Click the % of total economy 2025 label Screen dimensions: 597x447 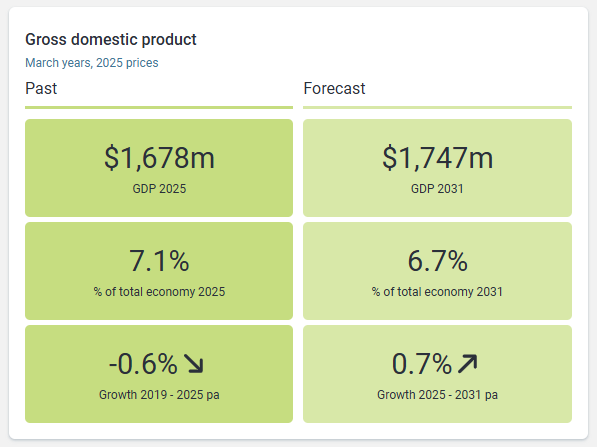159,292
